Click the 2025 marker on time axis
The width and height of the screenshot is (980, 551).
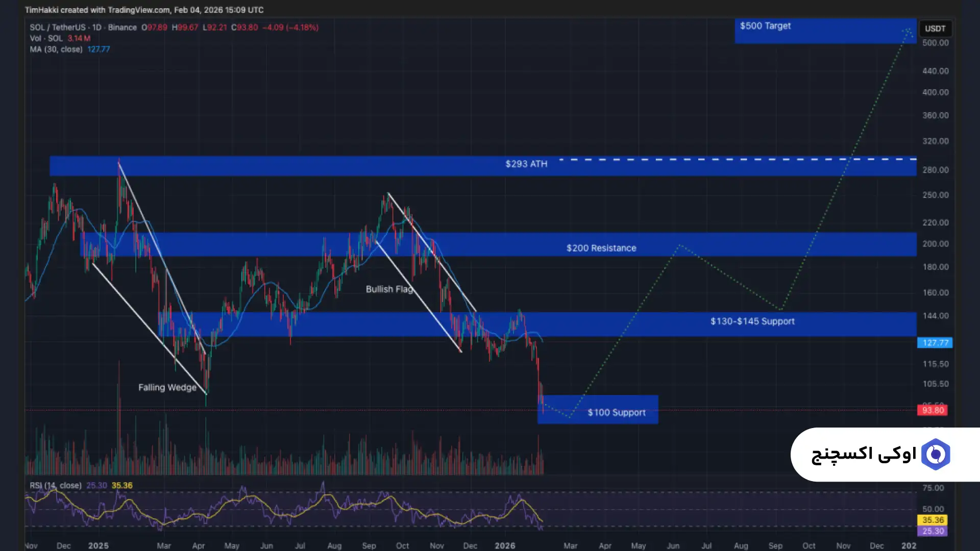tap(98, 545)
